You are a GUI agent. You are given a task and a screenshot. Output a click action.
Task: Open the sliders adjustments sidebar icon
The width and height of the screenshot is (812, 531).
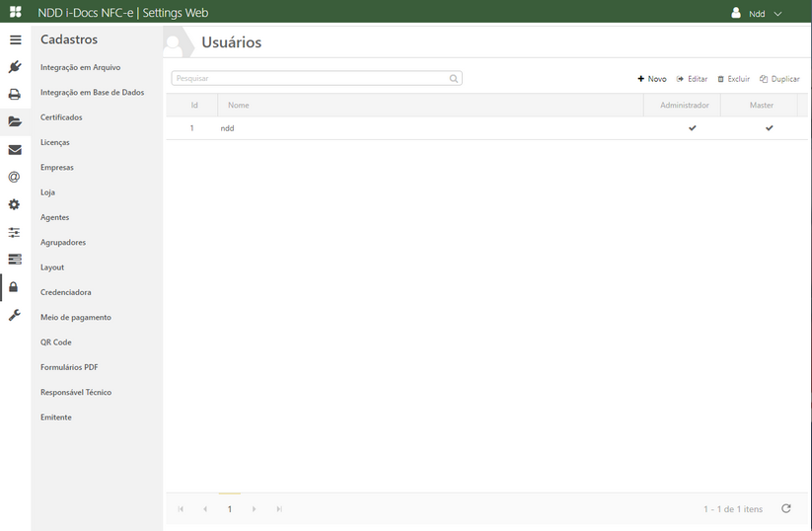pyautogui.click(x=14, y=232)
